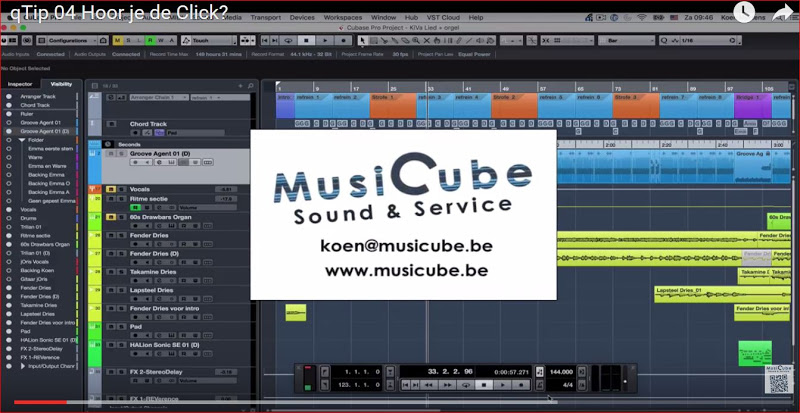Click the red video progress bar

40,402
